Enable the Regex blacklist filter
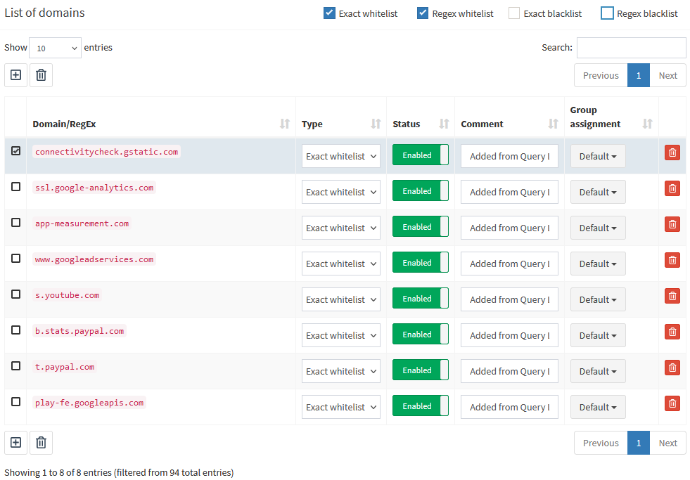The image size is (690, 480). pyautogui.click(x=607, y=14)
